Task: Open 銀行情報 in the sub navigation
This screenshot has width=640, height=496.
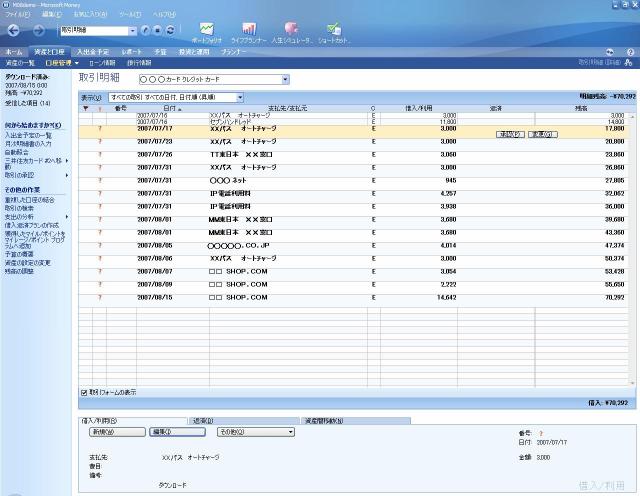Action: 139,63
